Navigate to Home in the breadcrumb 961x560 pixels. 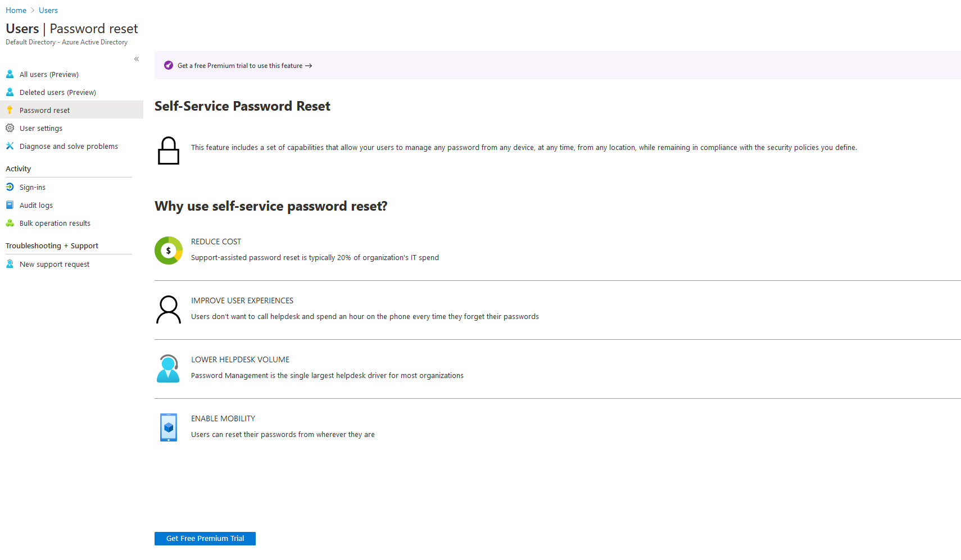point(16,10)
